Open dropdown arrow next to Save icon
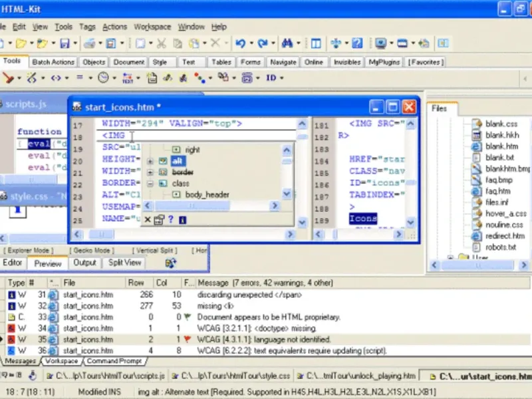Image resolution: width=532 pixels, height=399 pixels. click(75, 43)
